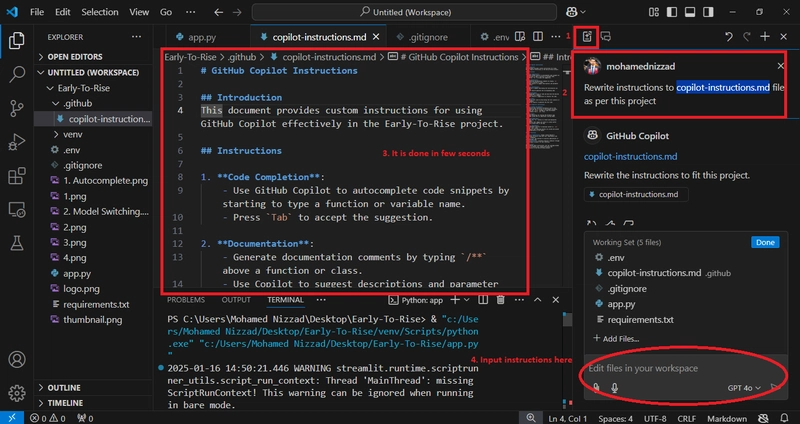Change end of line sequence CRLF

pos(687,418)
